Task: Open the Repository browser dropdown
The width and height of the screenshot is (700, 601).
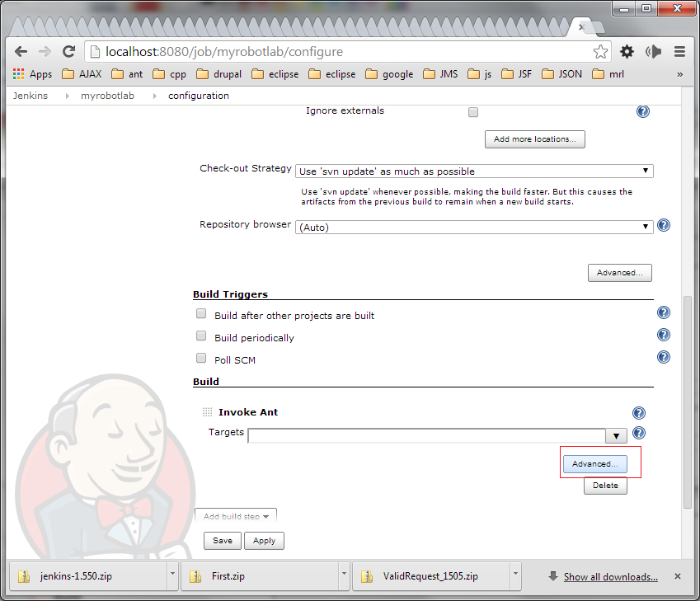Action: [474, 227]
